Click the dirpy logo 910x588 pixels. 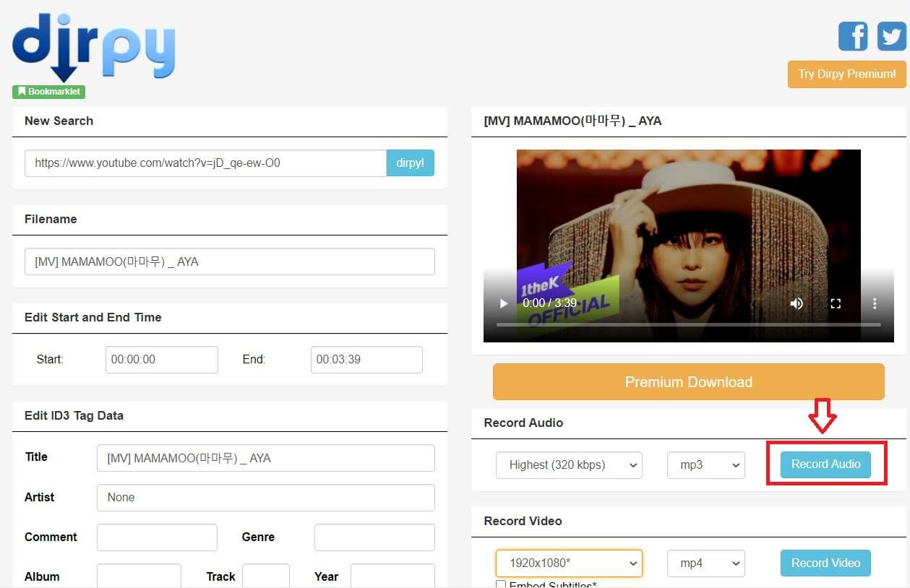(x=93, y=45)
